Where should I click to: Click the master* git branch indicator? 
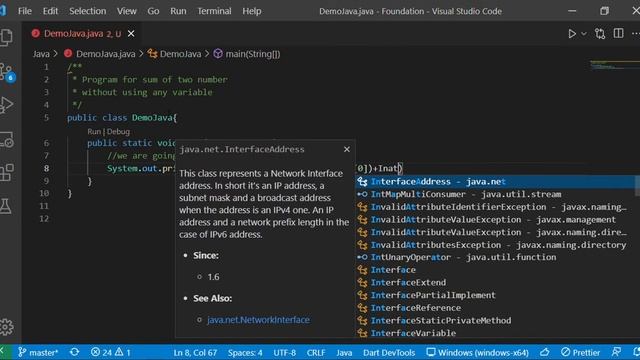[x=38, y=352]
